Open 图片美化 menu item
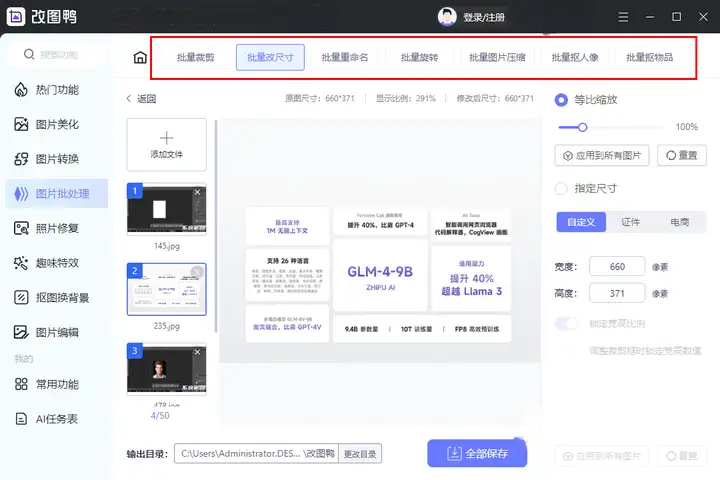Image resolution: width=720 pixels, height=480 pixels. click(57, 124)
